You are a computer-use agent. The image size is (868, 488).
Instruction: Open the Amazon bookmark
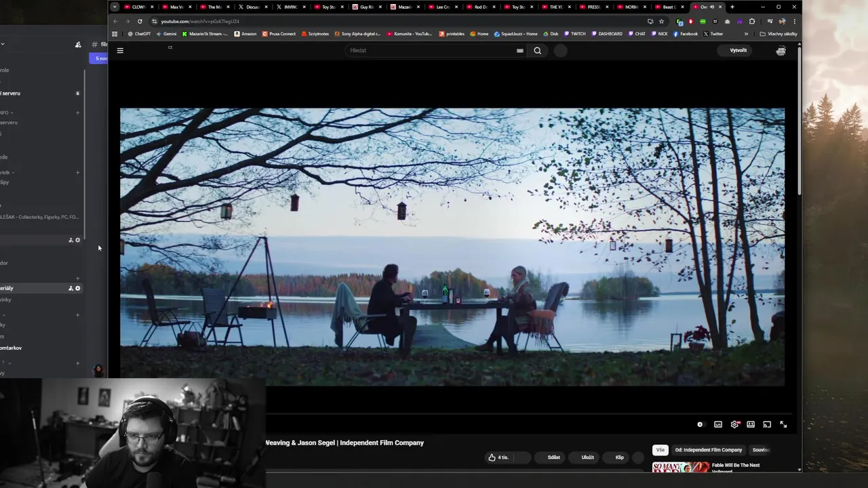245,34
